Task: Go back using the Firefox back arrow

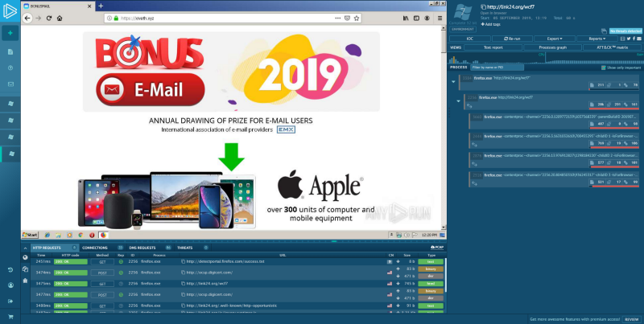Action: (x=27, y=18)
